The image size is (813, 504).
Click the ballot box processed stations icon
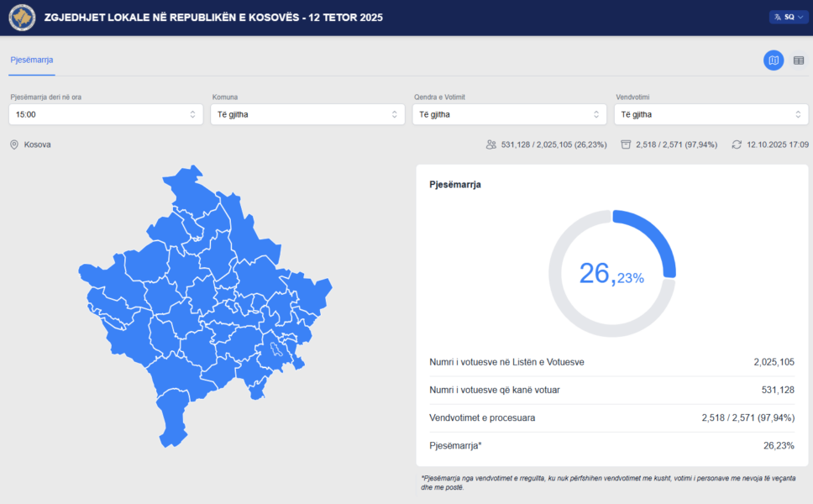626,144
